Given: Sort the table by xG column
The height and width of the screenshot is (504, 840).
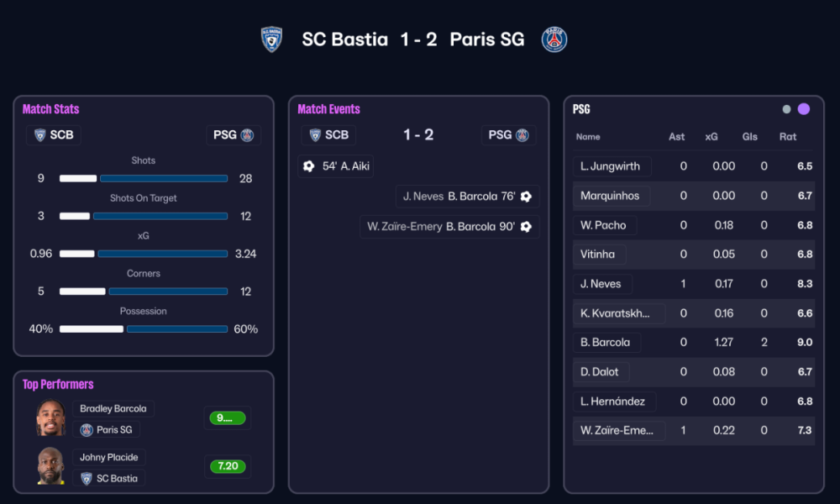Looking at the screenshot, I should click(711, 137).
